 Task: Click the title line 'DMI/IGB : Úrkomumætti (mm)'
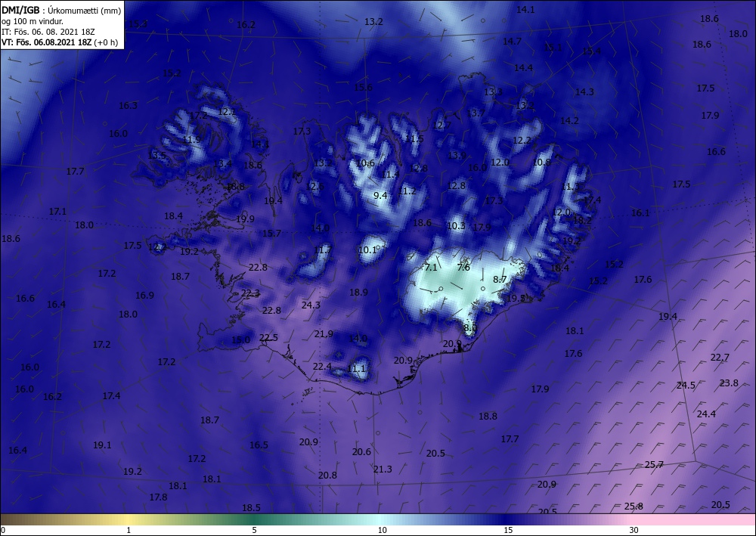pyautogui.click(x=60, y=10)
